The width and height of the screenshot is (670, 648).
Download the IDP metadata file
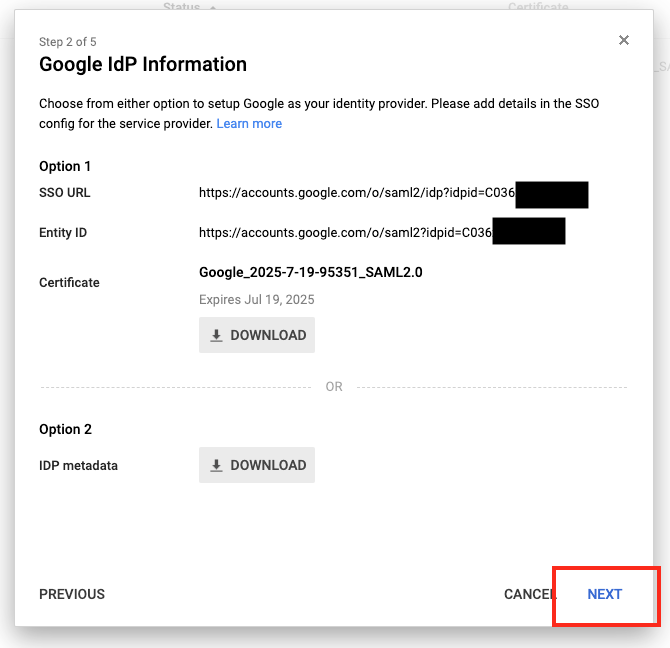(257, 465)
